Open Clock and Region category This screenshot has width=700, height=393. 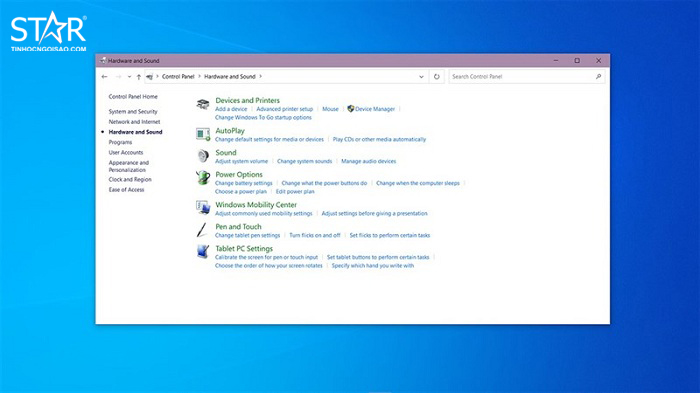coord(130,180)
